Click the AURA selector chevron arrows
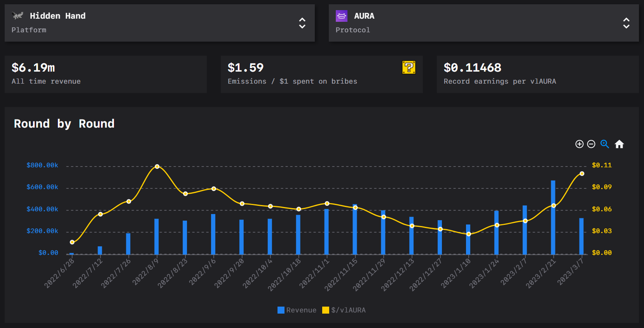This screenshot has height=328, width=644. click(626, 23)
